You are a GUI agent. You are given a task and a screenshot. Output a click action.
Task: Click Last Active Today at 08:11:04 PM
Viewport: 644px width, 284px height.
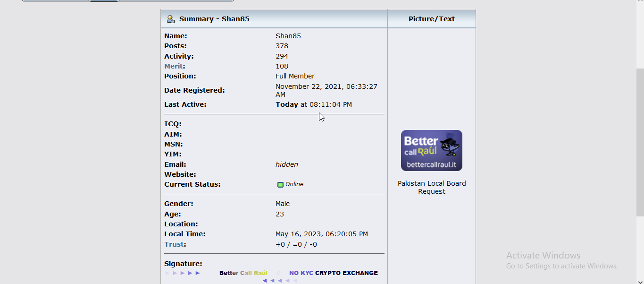(x=314, y=104)
